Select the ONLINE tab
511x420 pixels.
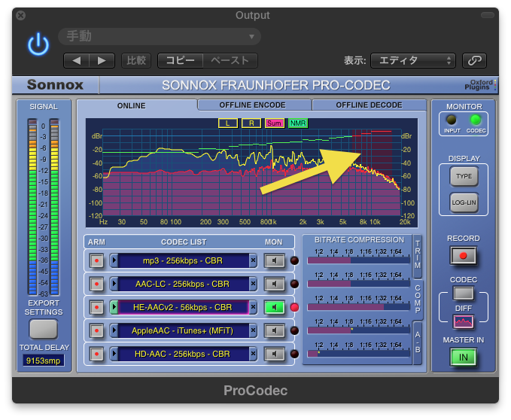(x=132, y=105)
